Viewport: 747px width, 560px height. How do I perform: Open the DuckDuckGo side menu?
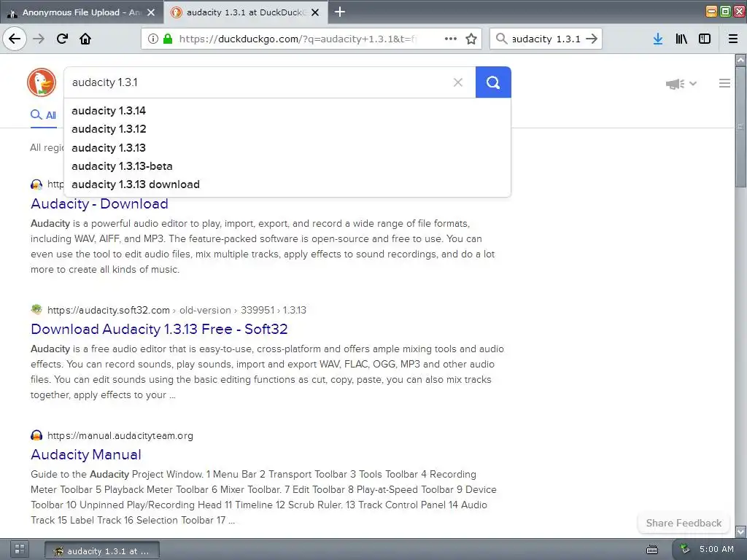coord(724,83)
